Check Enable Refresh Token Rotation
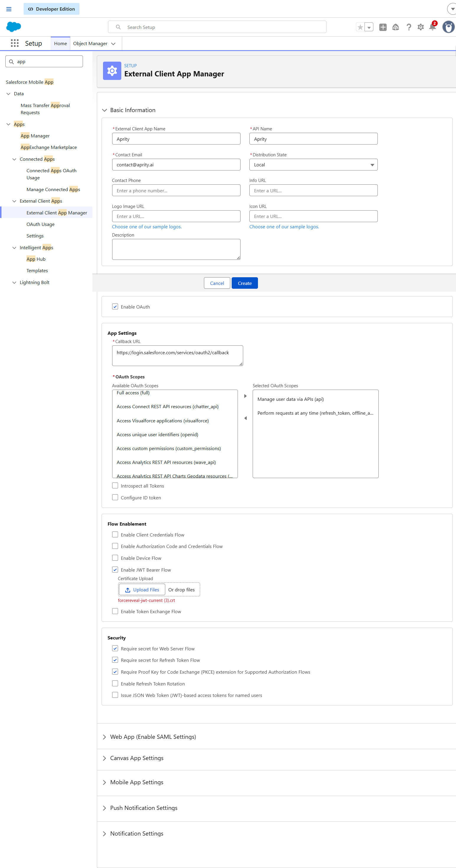456x868 pixels. coord(115,684)
